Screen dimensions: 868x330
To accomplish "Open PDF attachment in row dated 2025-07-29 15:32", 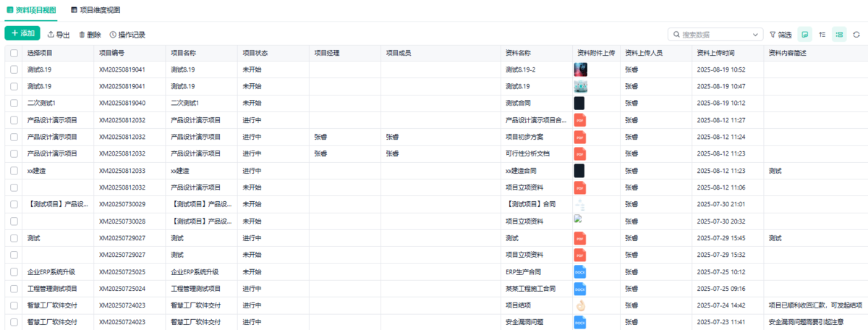I will pyautogui.click(x=580, y=255).
